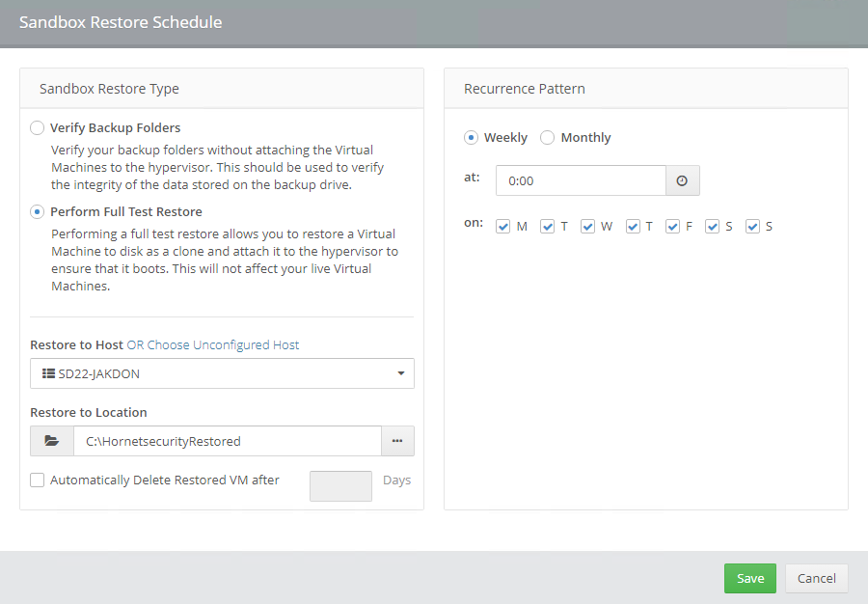Select Perform Full Test Restore option
This screenshot has height=604, width=868.
[x=38, y=211]
